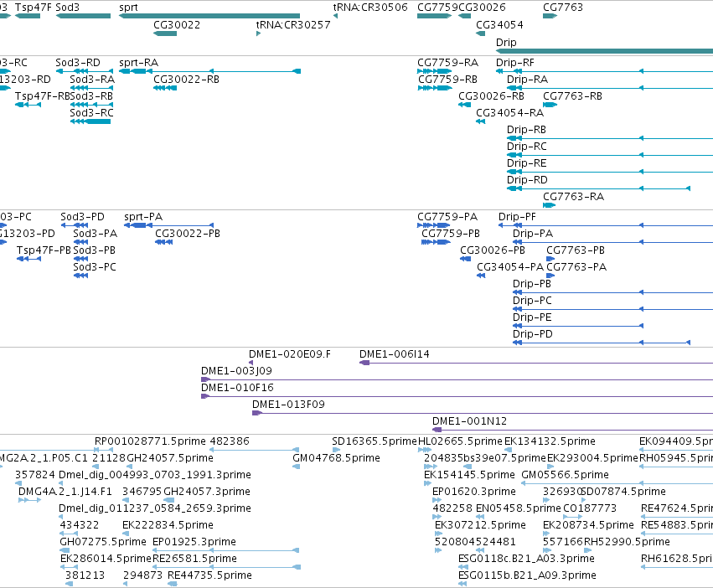This screenshot has width=713, height=588.
Task: Open the DME1-003J09 clone label
Action: 236,371
